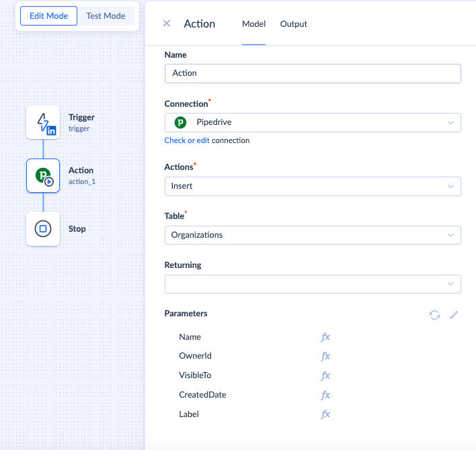Click the Parameters section heading
The image size is (476, 450).
[186, 314]
